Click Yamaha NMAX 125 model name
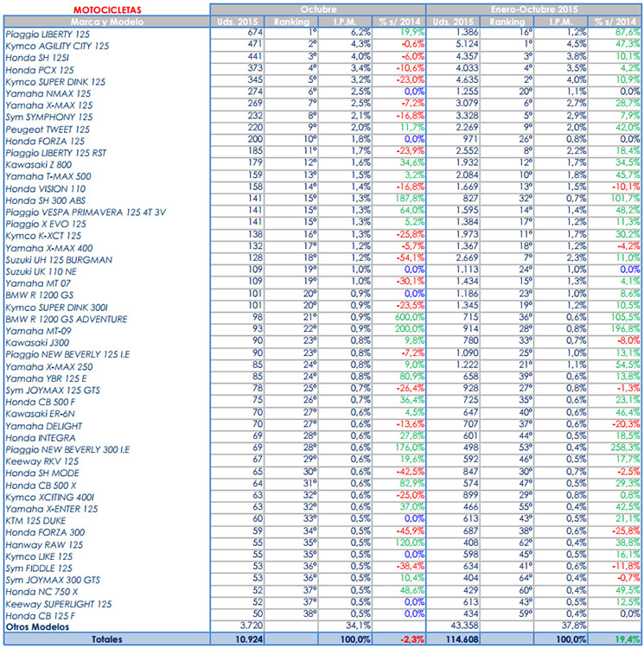Screen dimensions: 644x648 pos(48,93)
